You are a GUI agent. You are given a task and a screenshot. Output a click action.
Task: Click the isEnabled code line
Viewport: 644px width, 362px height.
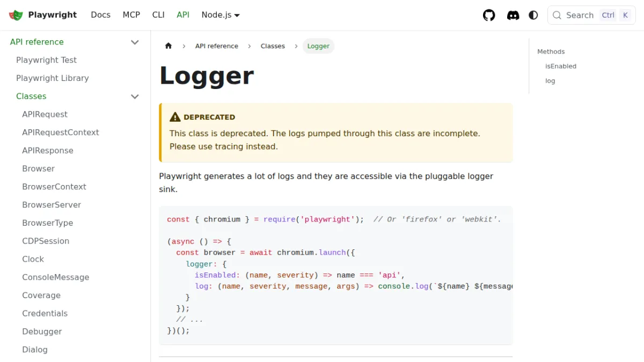point(299,275)
